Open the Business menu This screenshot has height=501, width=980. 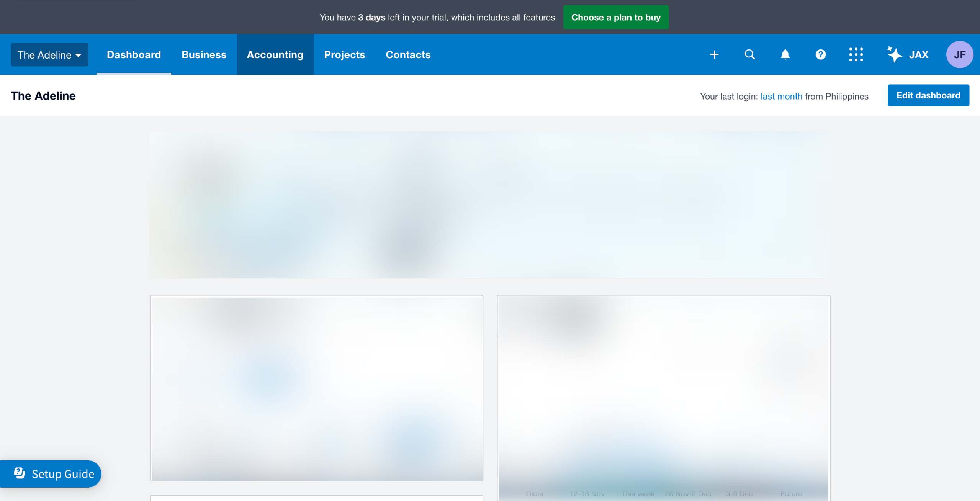[204, 55]
